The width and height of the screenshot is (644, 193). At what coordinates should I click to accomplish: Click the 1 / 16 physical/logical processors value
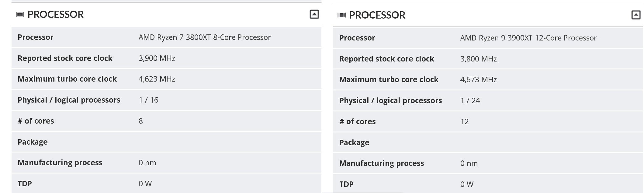click(148, 100)
